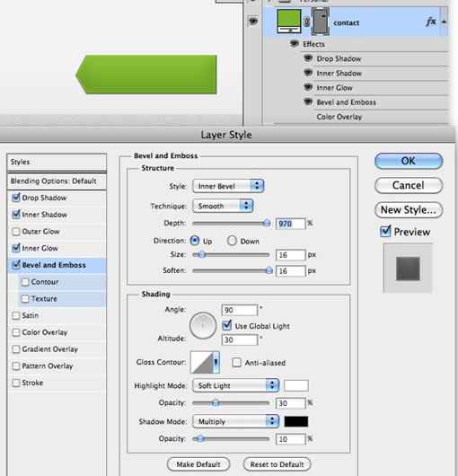This screenshot has height=476, width=458.
Task: Click the black Shadow Mode color swatch
Action: tap(296, 421)
